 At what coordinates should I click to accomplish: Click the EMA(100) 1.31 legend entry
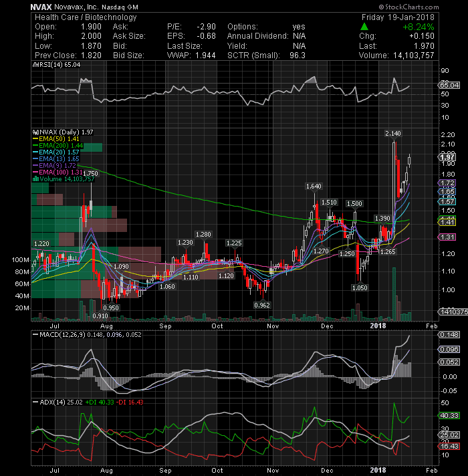(58, 172)
